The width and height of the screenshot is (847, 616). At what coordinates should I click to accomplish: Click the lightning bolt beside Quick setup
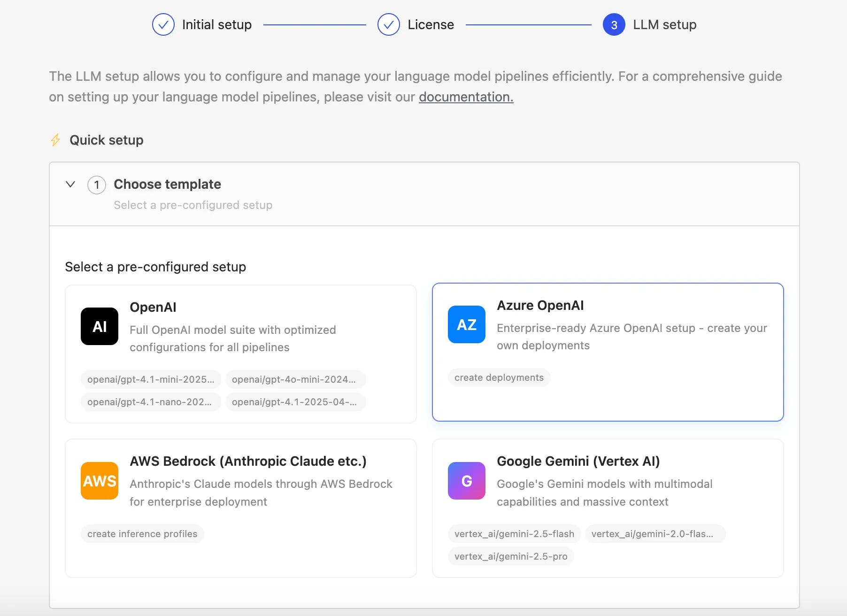(x=55, y=140)
